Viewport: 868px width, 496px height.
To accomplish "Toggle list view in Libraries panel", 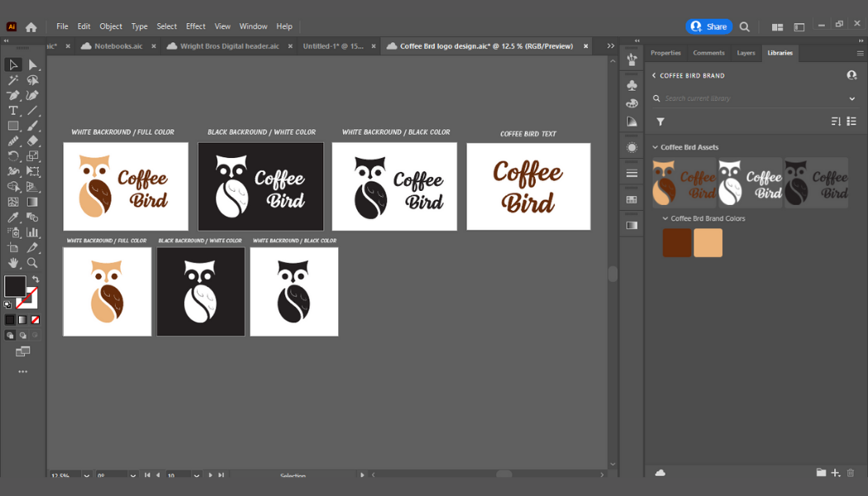I will pyautogui.click(x=851, y=122).
